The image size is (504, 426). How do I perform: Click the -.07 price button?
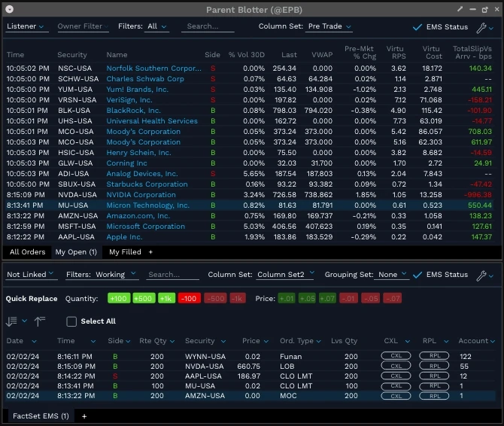point(393,299)
